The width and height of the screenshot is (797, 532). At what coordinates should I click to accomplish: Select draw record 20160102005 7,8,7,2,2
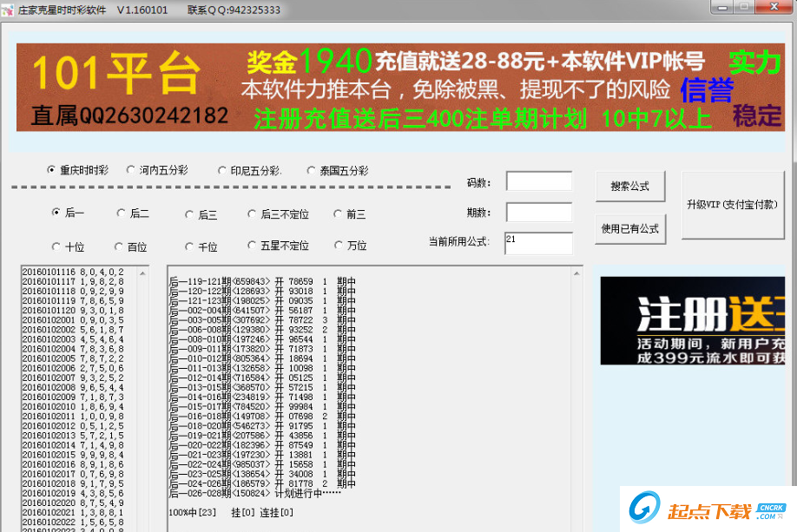[73, 358]
